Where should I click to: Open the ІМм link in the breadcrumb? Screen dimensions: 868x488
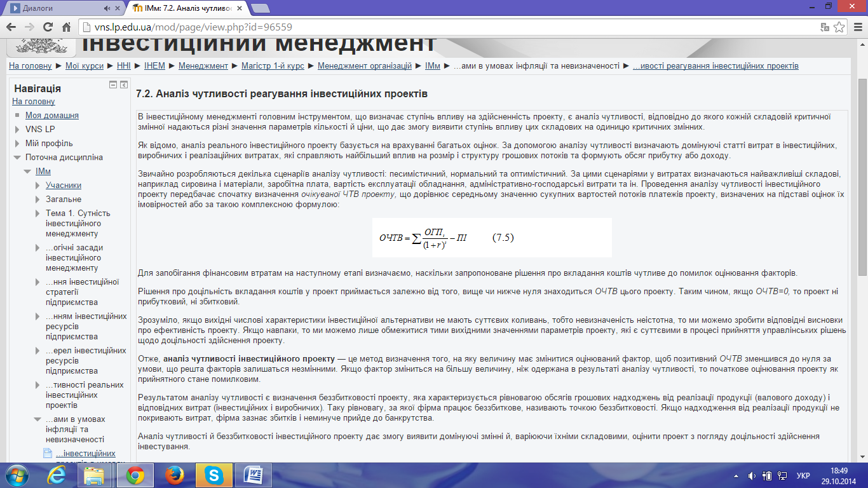tap(433, 66)
